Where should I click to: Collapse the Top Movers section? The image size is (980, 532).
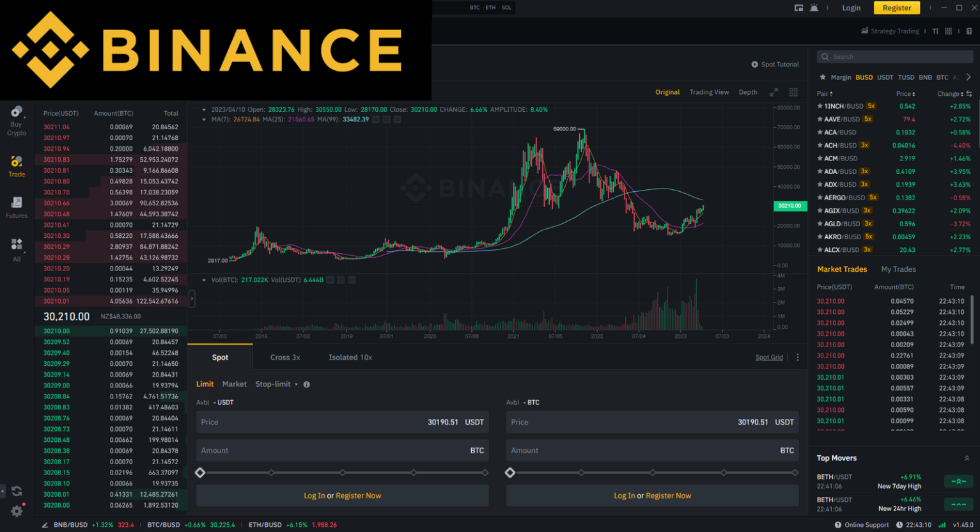coord(967,458)
